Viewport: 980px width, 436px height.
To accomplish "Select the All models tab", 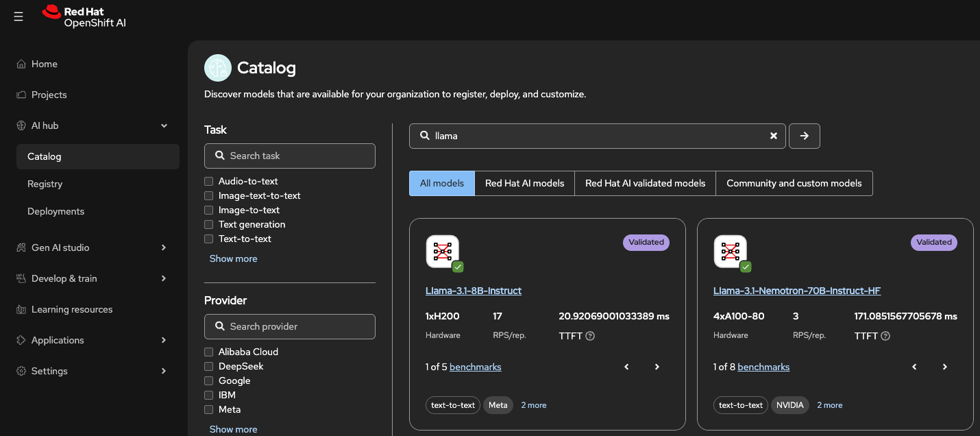I will 442,183.
